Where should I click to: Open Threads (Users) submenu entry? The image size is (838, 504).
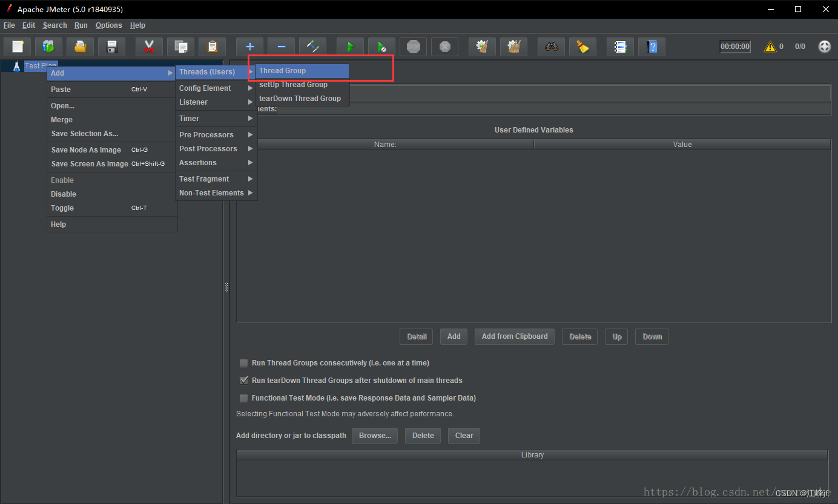point(216,72)
